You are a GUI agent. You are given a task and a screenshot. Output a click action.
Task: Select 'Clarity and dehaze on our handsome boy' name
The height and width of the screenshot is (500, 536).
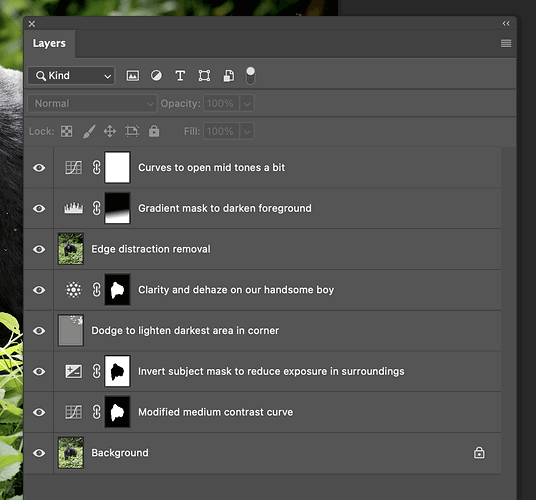coord(236,290)
